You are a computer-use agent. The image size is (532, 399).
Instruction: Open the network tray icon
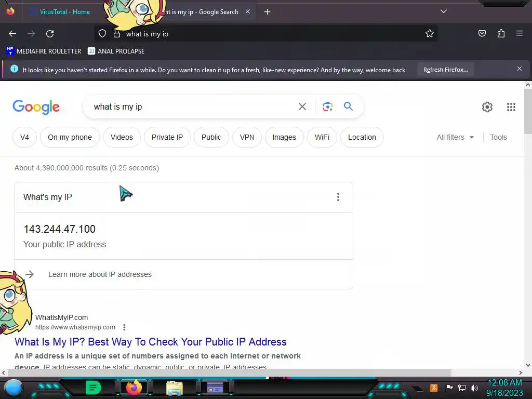coord(462,388)
